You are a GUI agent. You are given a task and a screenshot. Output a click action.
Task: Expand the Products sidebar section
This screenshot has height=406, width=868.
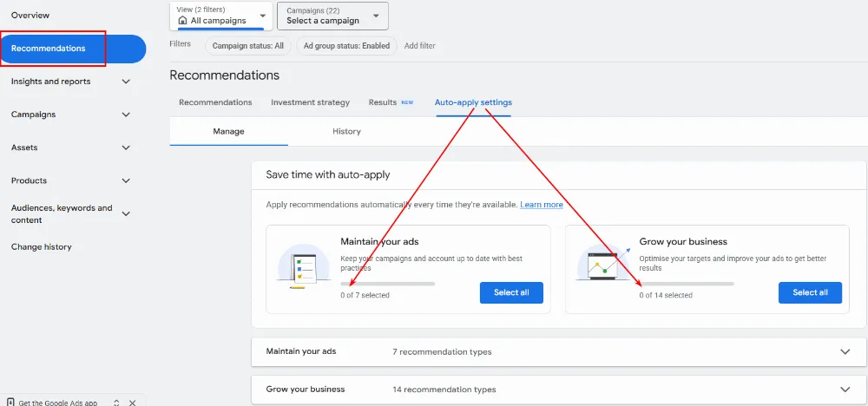point(126,180)
